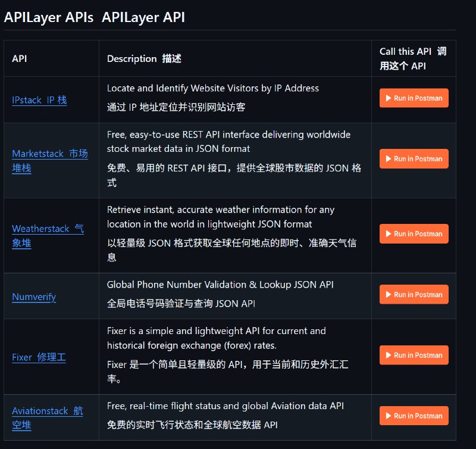Open the IPstack API link
The image size is (476, 449).
coord(39,100)
